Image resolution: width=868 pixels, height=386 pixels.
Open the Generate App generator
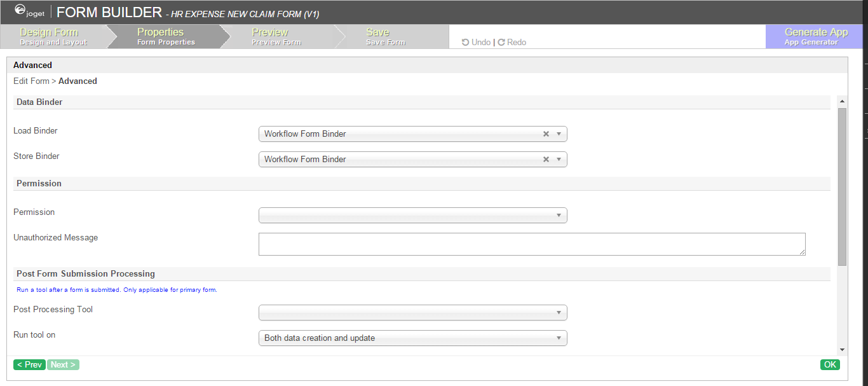(816, 36)
